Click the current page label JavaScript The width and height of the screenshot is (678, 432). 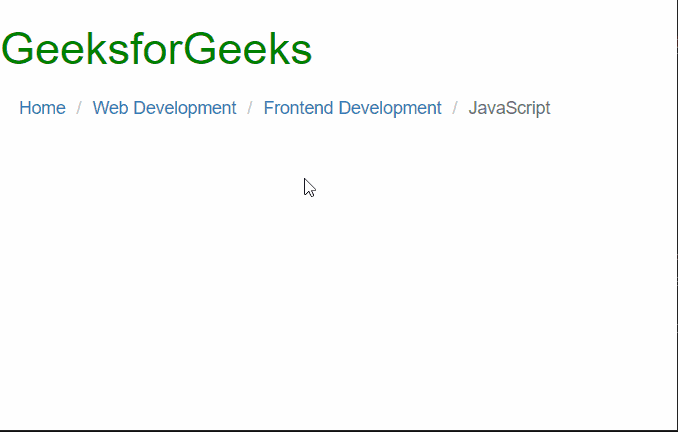pos(509,108)
